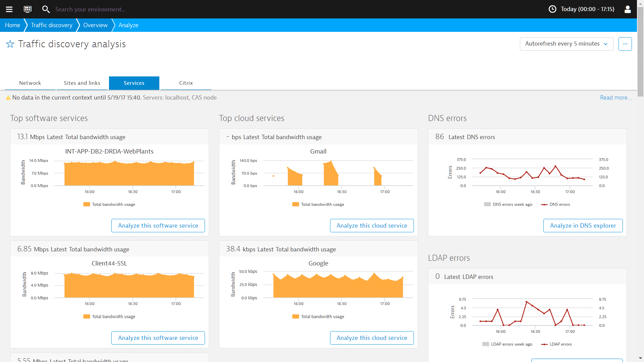Expand Autorefresh every 5 minutes dropdown
This screenshot has height=362, width=644.
point(566,44)
